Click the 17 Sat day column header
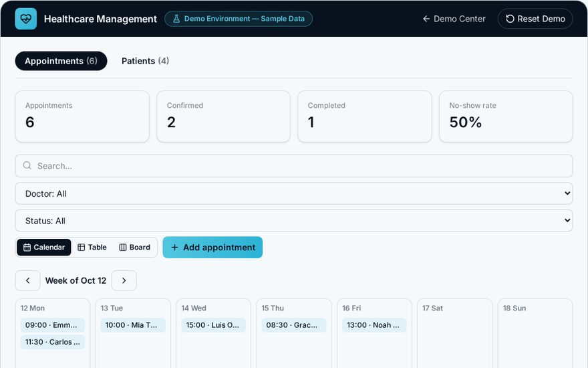 [x=432, y=308]
